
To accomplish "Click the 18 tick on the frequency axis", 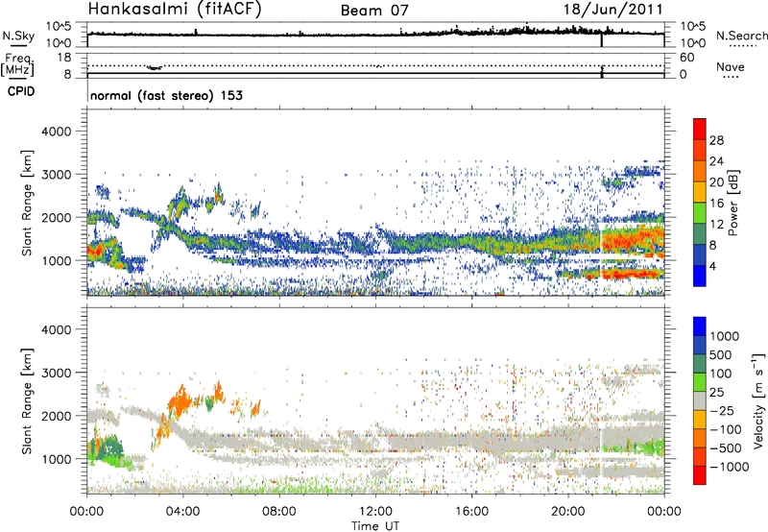I will click(64, 58).
